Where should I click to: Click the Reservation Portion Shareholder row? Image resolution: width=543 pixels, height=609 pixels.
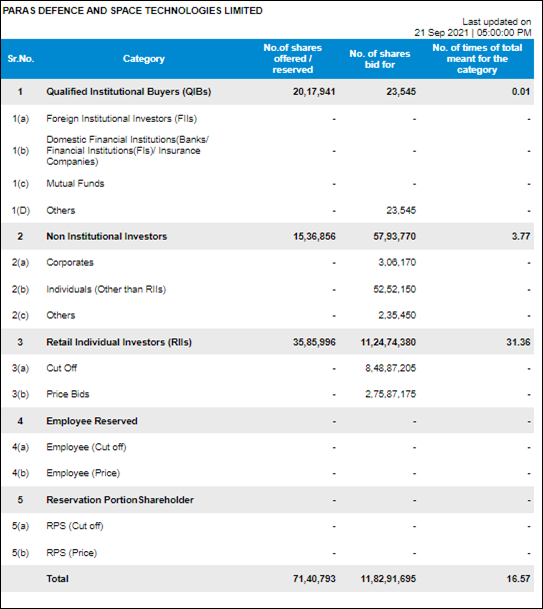click(268, 500)
